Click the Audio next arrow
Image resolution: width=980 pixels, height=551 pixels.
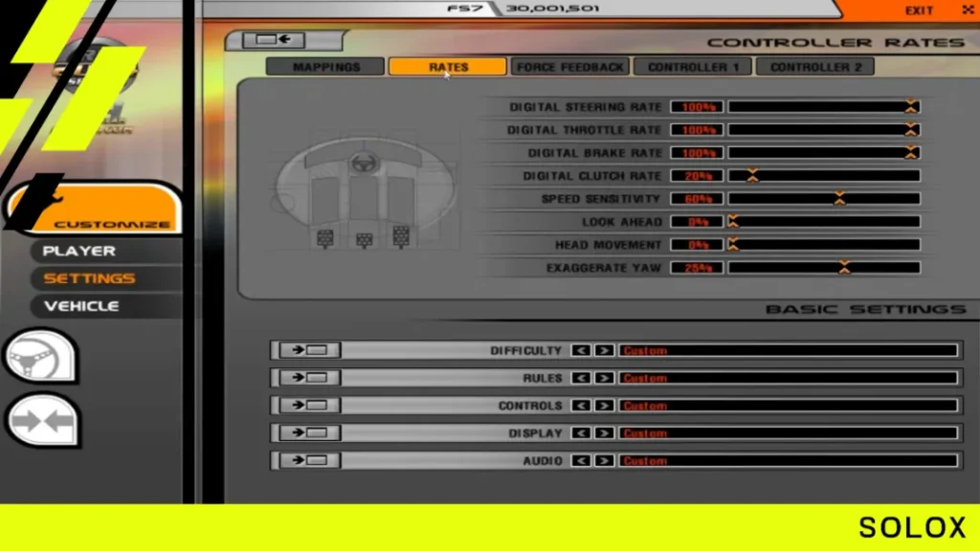[x=605, y=460]
